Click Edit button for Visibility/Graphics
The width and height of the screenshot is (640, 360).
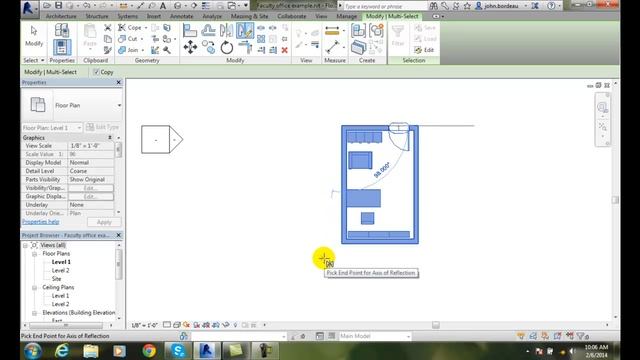[91, 188]
